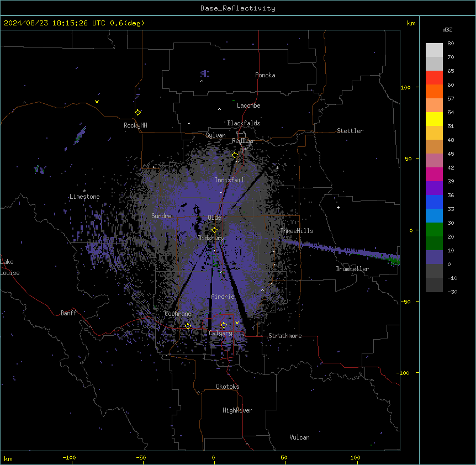Click the -50 tick on the vertical axis
This screenshot has height=465, width=476.
tap(405, 302)
